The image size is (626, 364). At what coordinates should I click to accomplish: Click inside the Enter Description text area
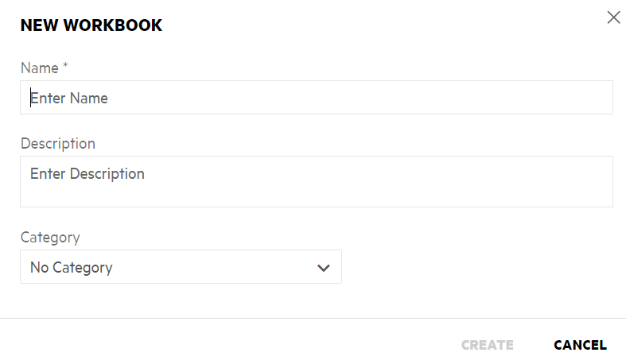click(x=317, y=181)
